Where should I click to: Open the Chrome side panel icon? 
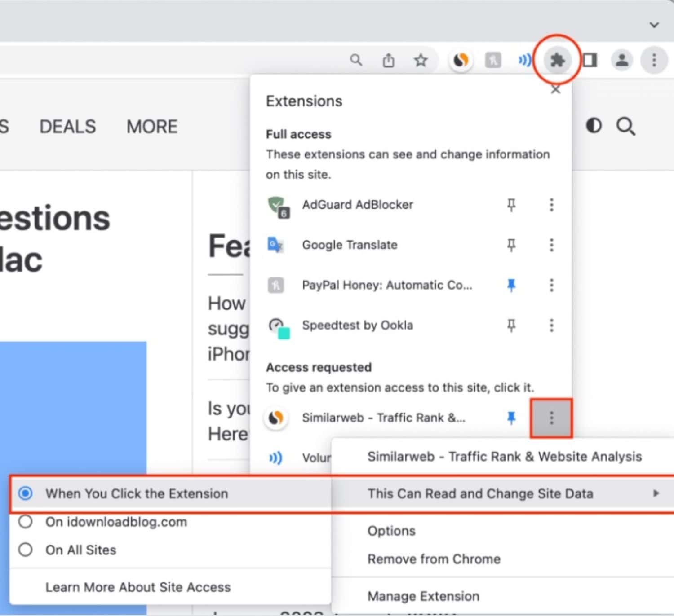point(590,60)
